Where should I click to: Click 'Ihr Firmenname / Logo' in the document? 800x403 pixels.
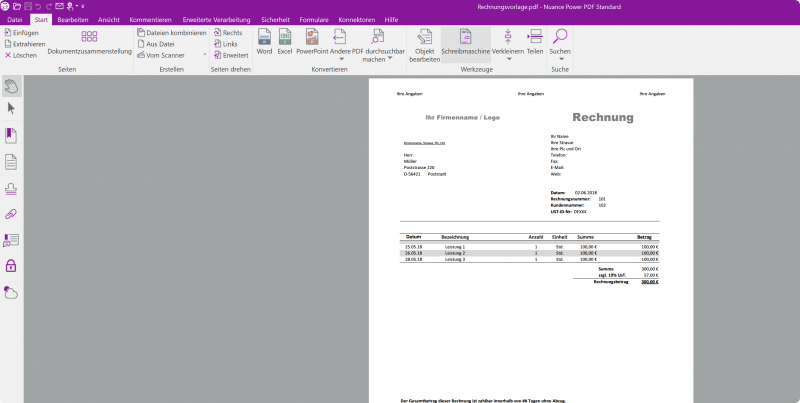coord(462,117)
